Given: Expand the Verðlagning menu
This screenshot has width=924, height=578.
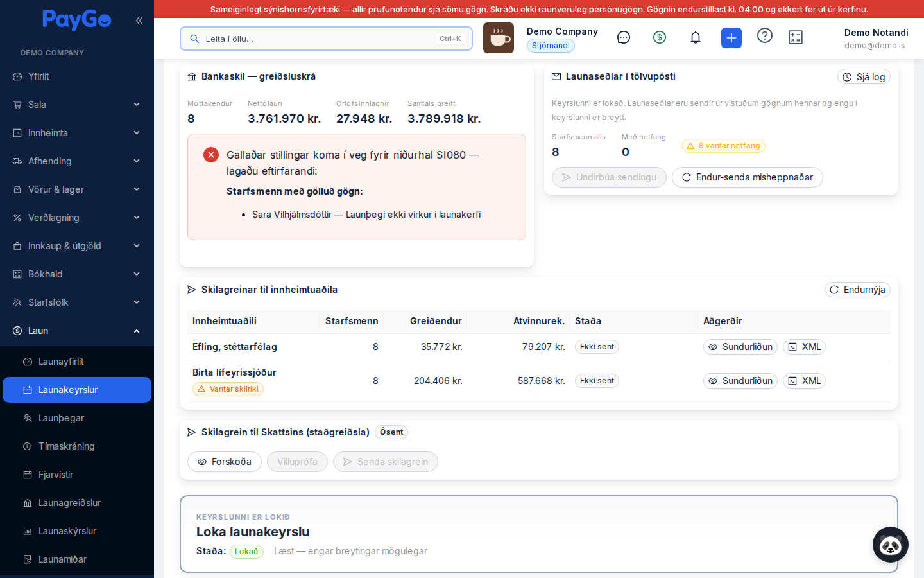Looking at the screenshot, I should (77, 218).
